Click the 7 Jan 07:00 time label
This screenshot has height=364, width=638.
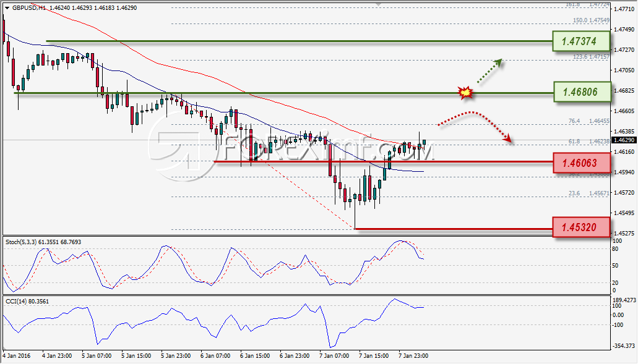click(334, 356)
